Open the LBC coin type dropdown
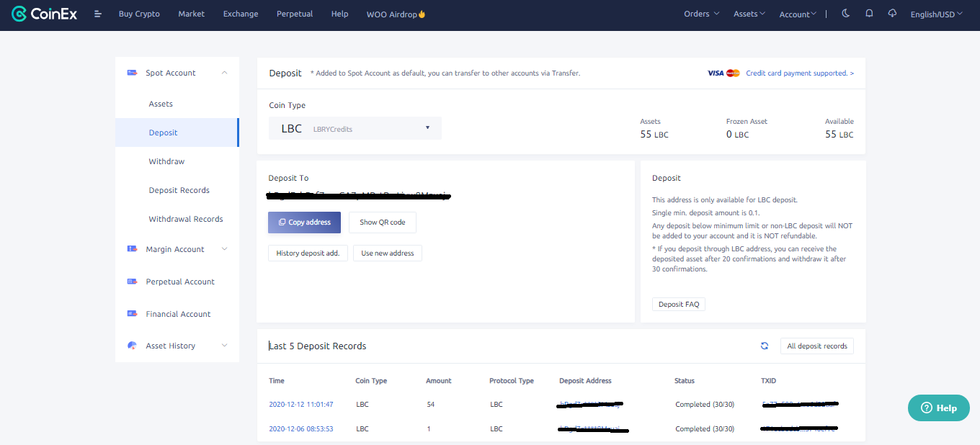Screen dimensions: 980x445 355,128
